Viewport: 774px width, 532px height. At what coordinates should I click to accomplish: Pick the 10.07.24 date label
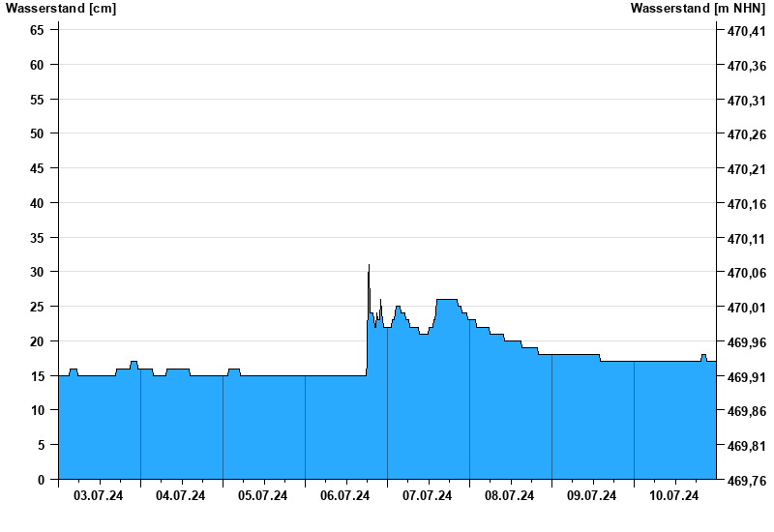tap(673, 495)
